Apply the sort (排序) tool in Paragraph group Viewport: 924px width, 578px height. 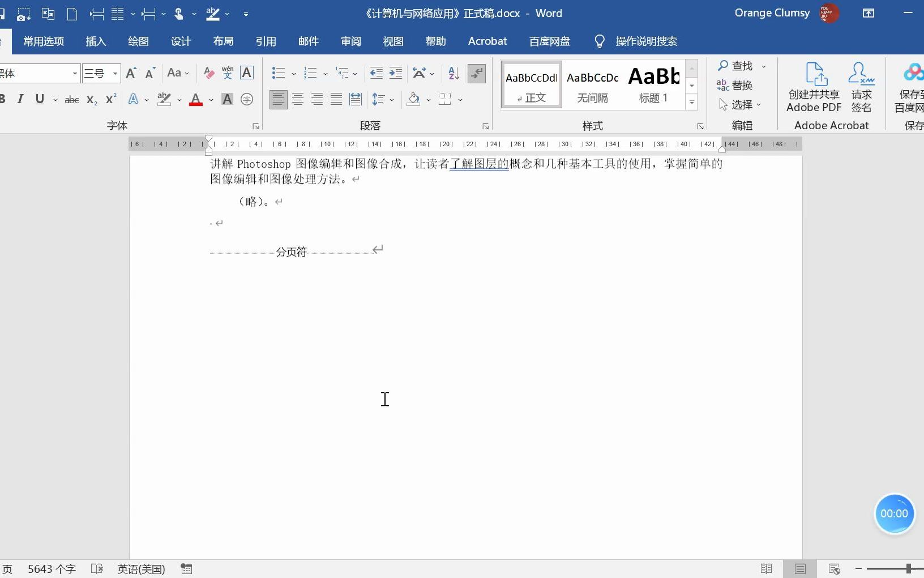[453, 73]
